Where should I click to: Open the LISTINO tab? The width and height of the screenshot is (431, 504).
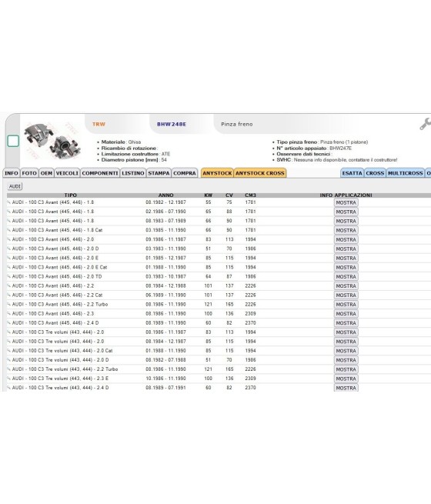132,173
